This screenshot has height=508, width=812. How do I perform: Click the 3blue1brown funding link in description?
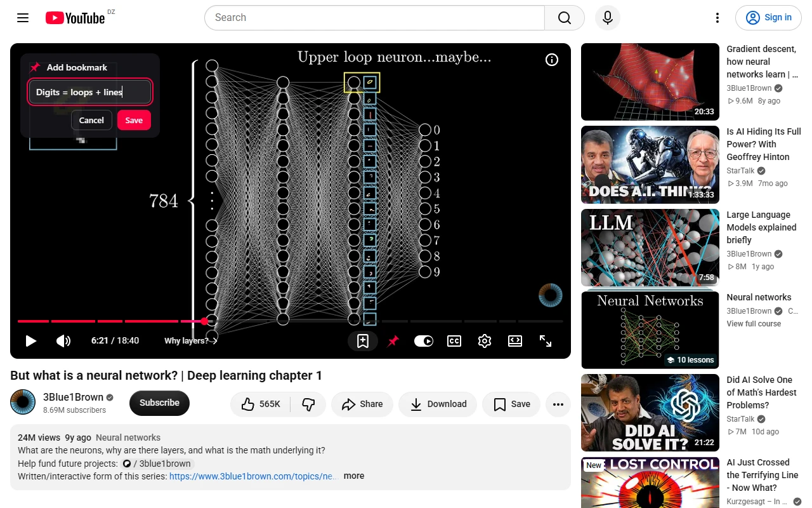(157, 464)
